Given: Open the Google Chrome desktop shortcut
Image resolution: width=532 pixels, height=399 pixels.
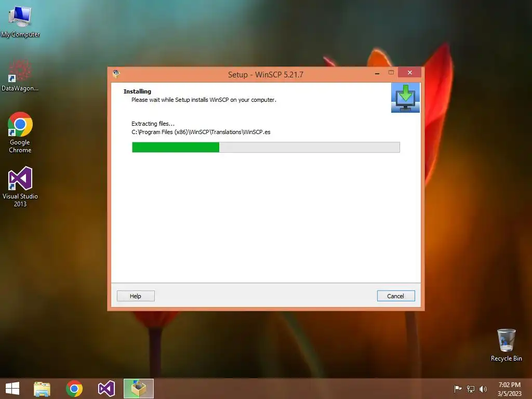Looking at the screenshot, I should click(20, 132).
